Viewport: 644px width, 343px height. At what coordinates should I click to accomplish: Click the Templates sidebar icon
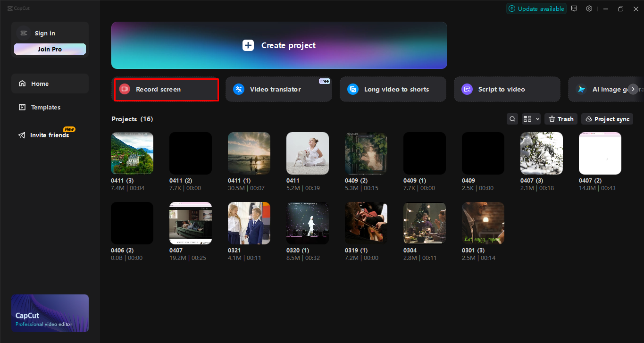(x=22, y=107)
